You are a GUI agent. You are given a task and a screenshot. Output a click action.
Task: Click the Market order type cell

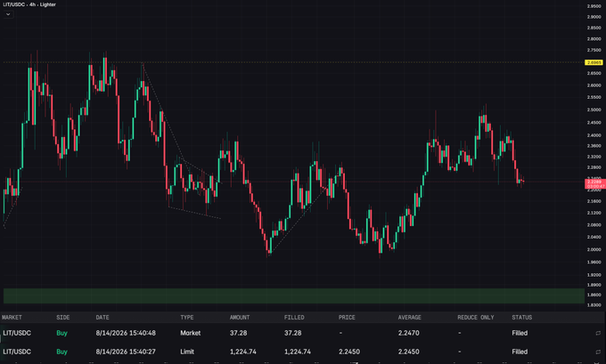(x=190, y=333)
